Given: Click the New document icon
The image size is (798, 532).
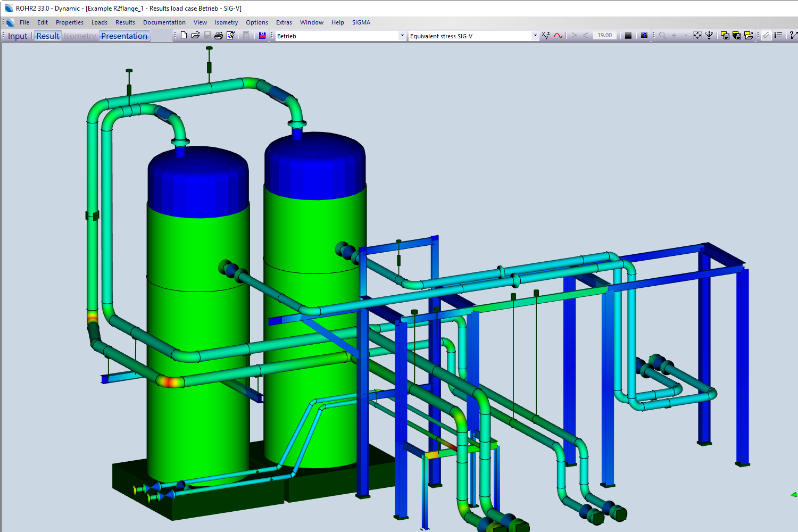Looking at the screenshot, I should (x=184, y=36).
